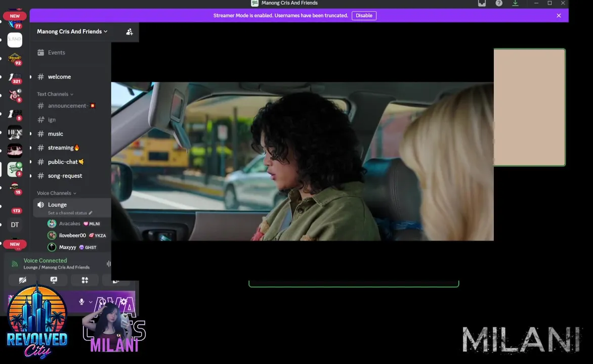Screen dimensions: 593x364
Task: Open the server icon with 77 badge
Action: pos(15,24)
